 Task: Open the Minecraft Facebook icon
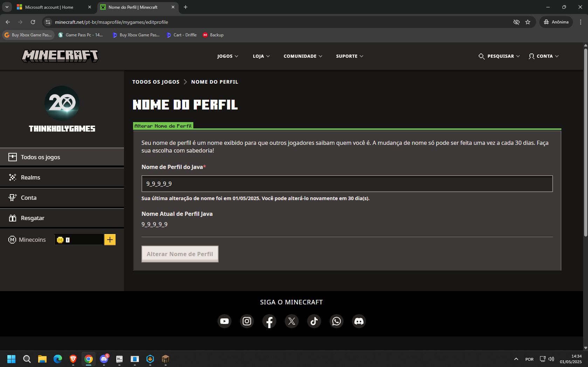tap(269, 321)
